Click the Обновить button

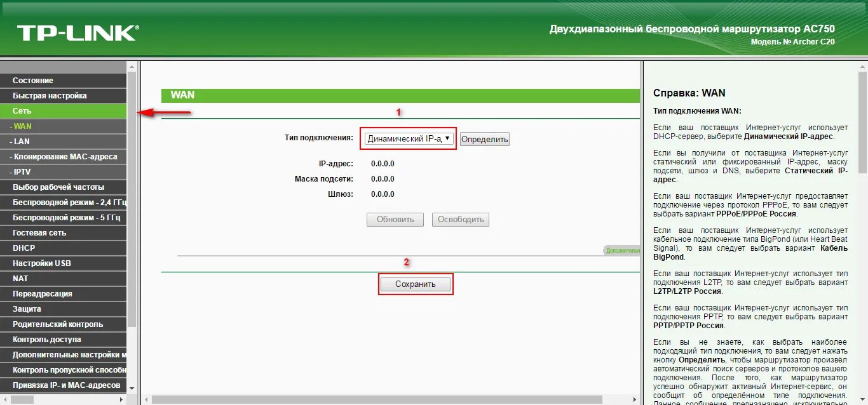[x=395, y=220]
